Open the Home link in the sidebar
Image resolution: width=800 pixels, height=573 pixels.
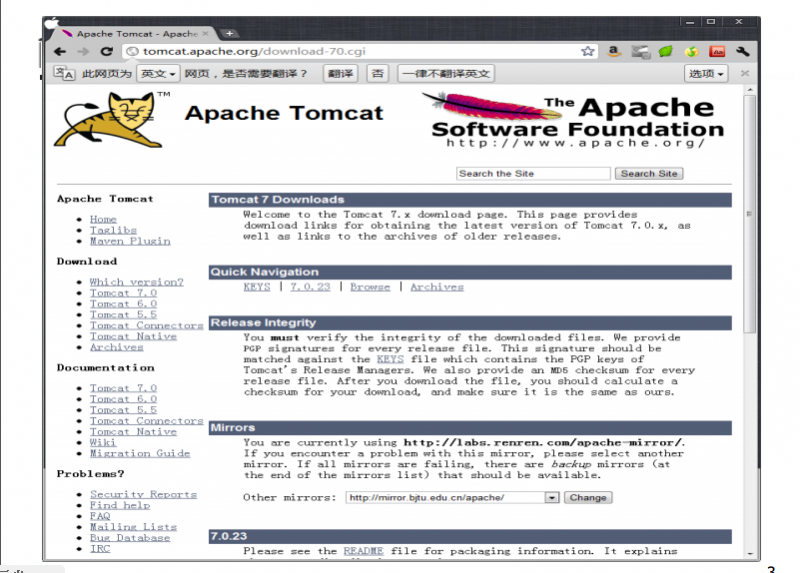tap(103, 219)
